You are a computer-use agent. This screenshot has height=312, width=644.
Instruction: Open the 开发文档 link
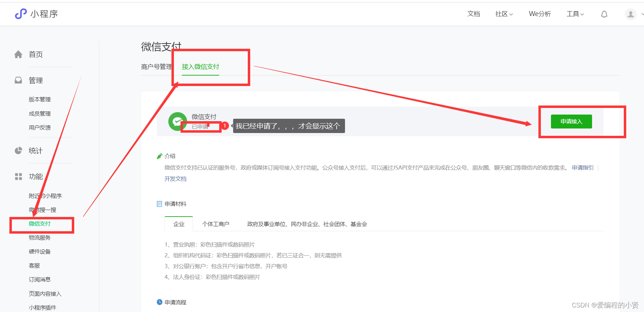click(x=175, y=179)
